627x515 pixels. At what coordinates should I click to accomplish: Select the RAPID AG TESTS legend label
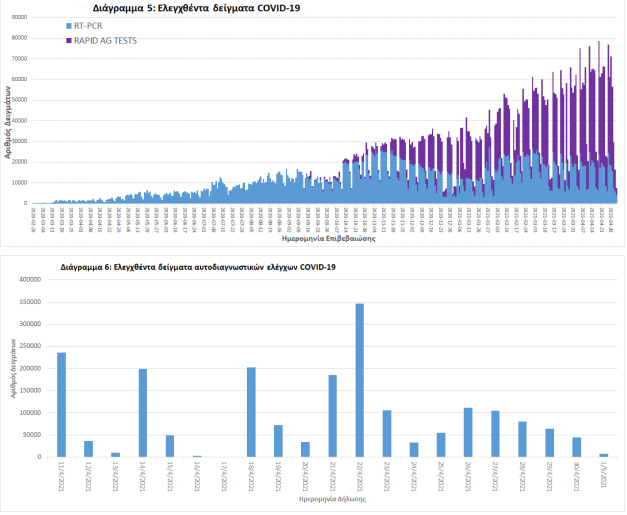click(105, 40)
